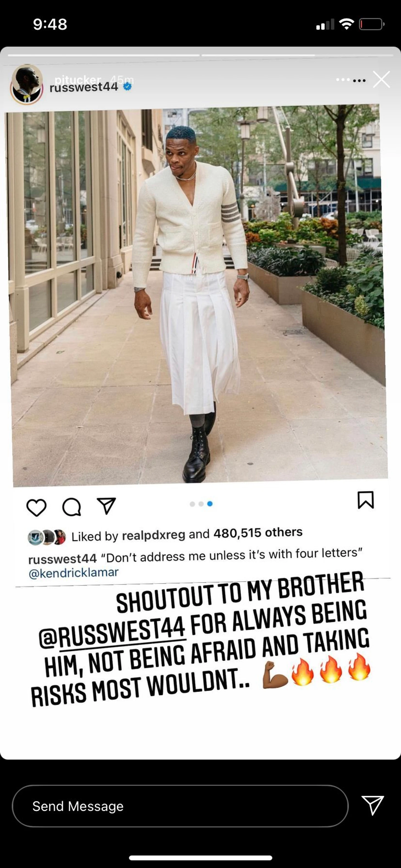Tap realpdxreg in the liked-by line
Viewport: 401px width, 868px height.
[x=154, y=535]
